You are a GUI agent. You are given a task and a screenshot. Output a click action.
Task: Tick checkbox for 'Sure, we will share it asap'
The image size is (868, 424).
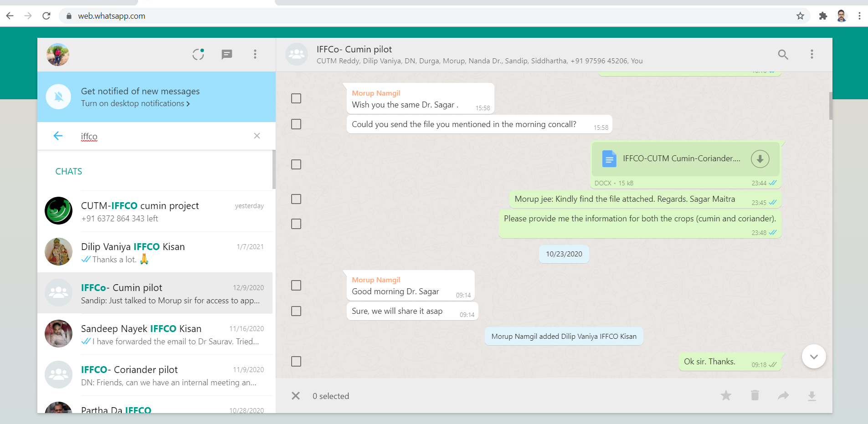[296, 311]
